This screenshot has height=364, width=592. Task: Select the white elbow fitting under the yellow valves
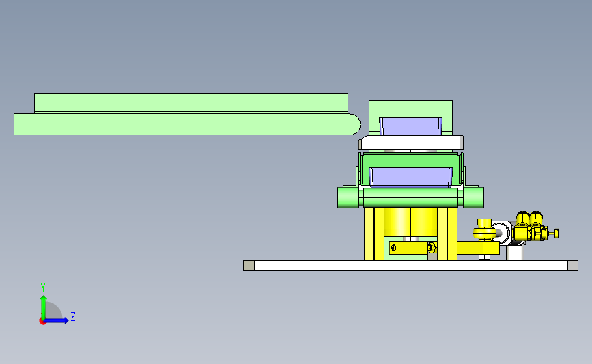coord(515,252)
